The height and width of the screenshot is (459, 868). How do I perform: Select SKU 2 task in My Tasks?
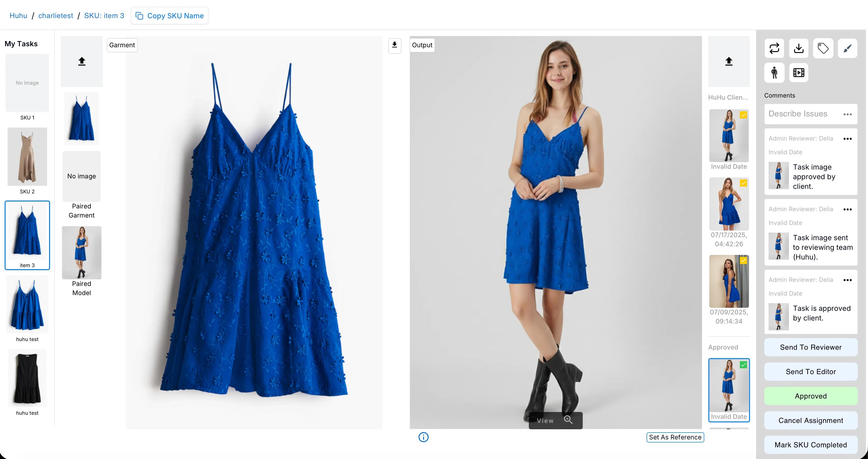pyautogui.click(x=27, y=161)
